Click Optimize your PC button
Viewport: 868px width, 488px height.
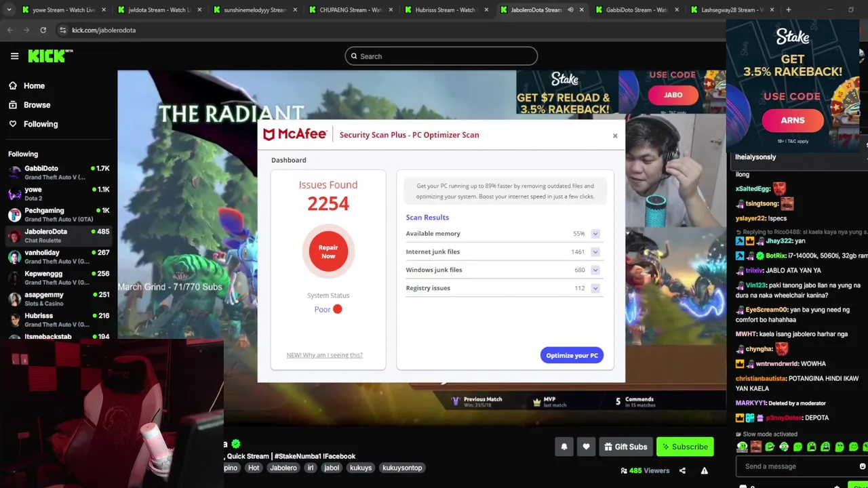click(572, 355)
